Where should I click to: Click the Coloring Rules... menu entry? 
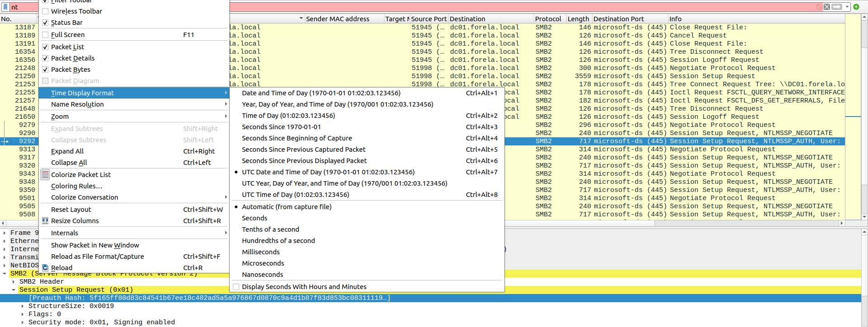(x=76, y=186)
